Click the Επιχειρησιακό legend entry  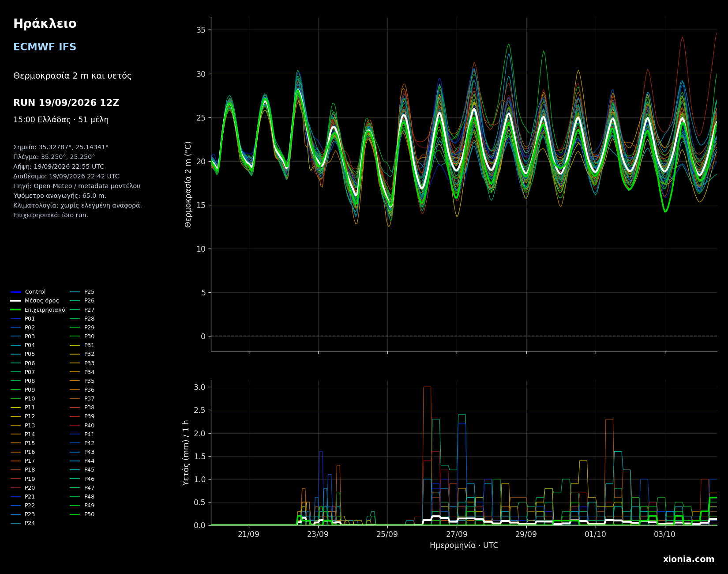click(x=38, y=310)
